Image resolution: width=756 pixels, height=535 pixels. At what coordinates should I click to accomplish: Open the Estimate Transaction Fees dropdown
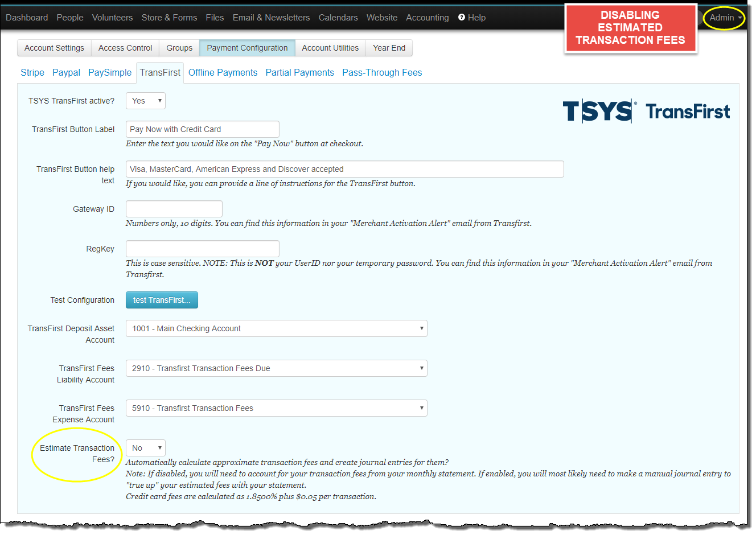[146, 448]
